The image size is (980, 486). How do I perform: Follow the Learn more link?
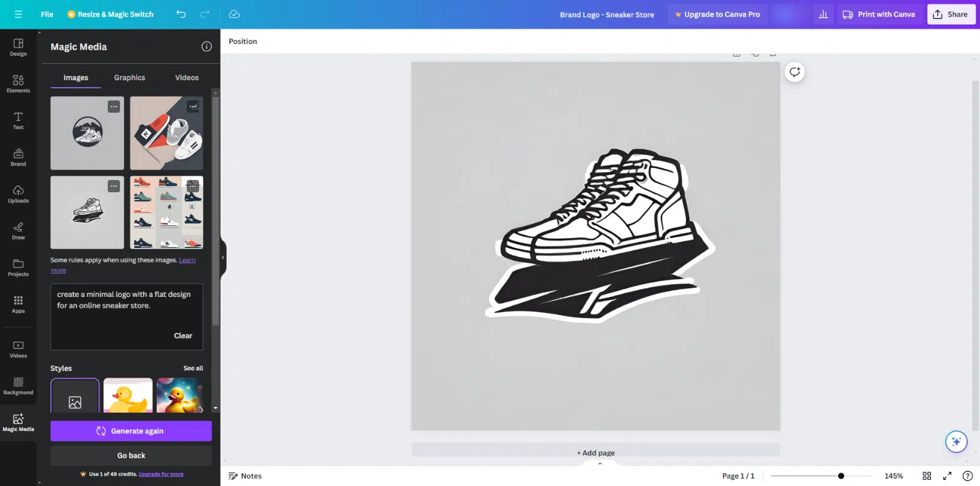pyautogui.click(x=187, y=260)
